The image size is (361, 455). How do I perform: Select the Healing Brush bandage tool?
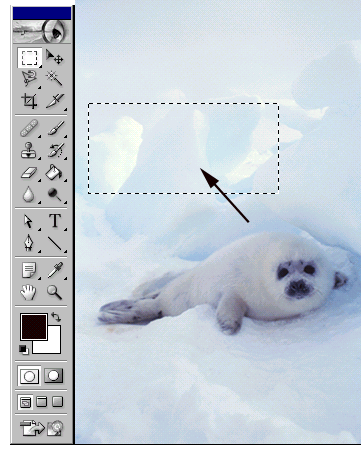click(29, 128)
